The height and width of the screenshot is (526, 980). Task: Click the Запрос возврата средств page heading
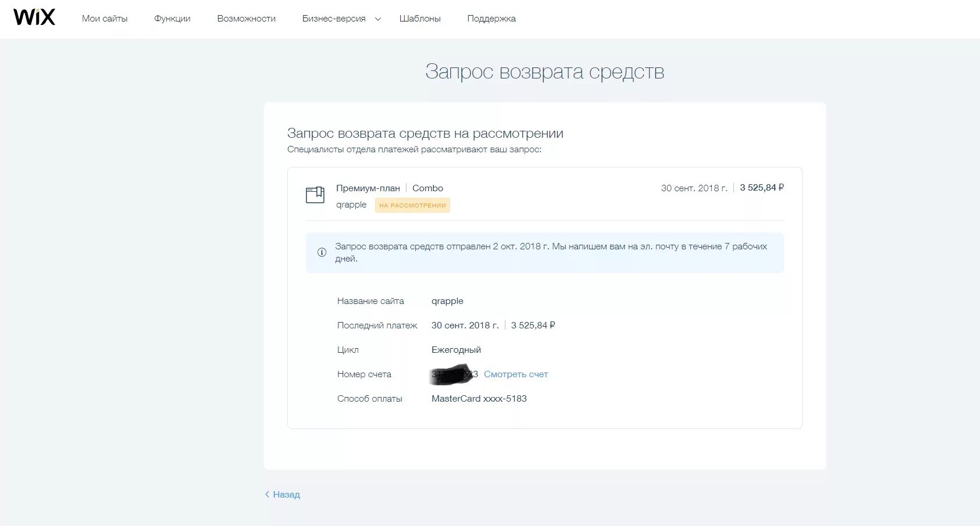(545, 71)
